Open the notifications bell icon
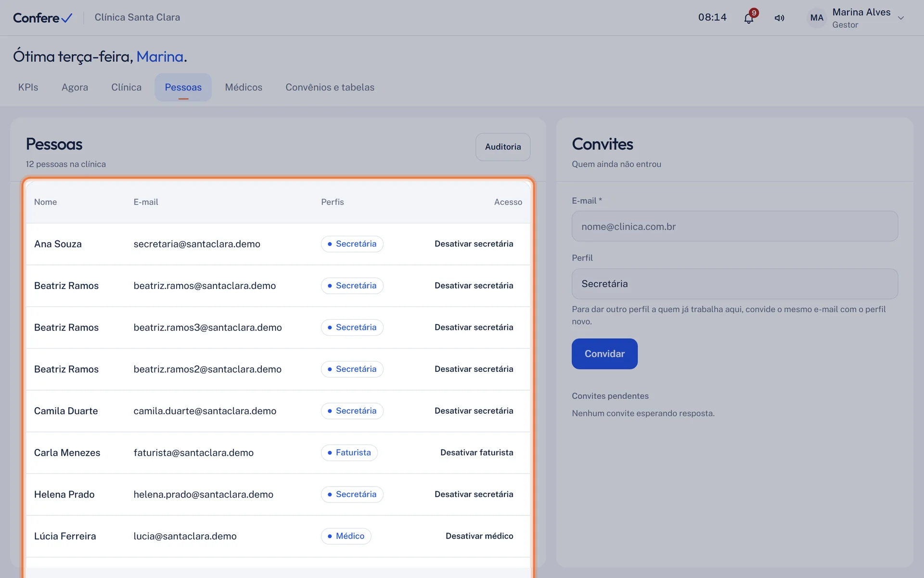 pos(749,18)
